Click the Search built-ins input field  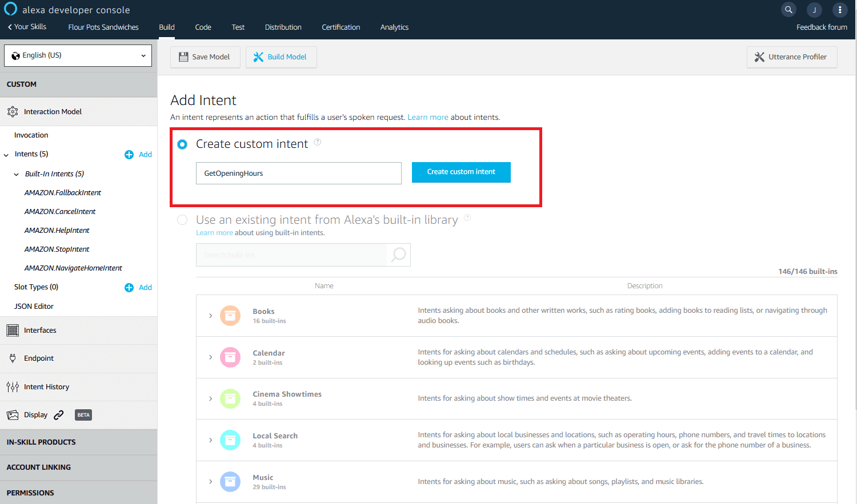tap(291, 255)
